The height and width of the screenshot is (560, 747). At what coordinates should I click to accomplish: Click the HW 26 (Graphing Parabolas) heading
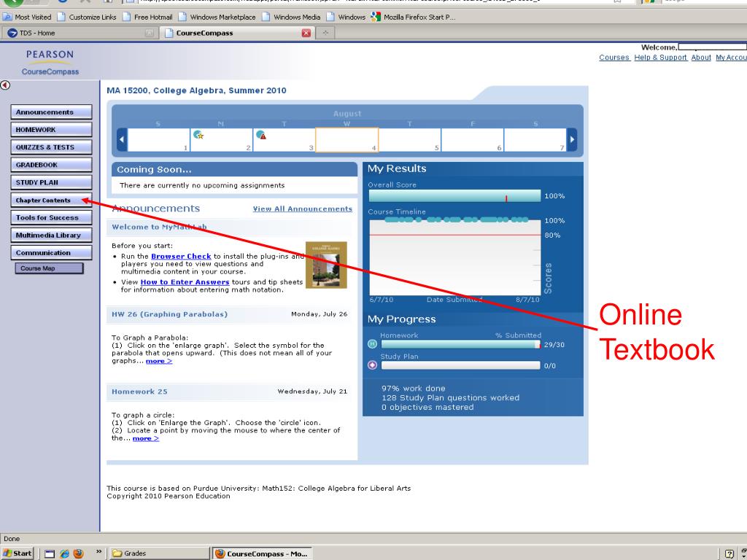(x=169, y=314)
